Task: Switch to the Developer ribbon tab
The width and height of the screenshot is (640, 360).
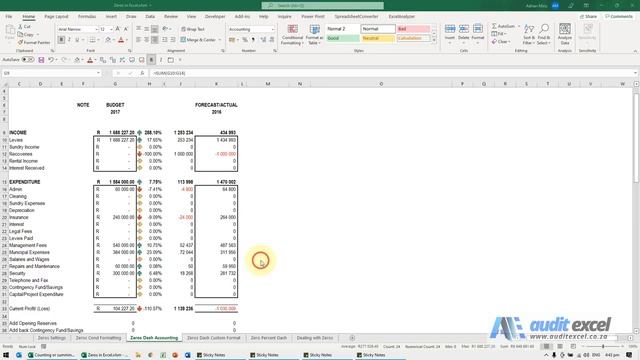Action: point(215,17)
